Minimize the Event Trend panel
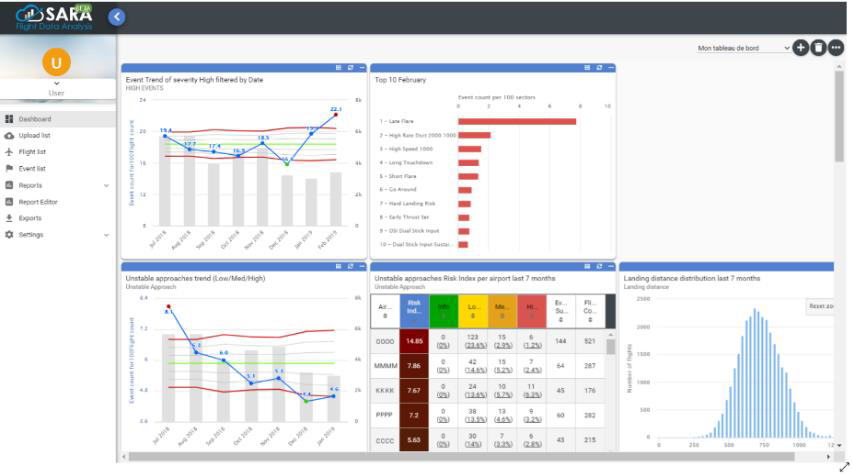 [x=360, y=68]
